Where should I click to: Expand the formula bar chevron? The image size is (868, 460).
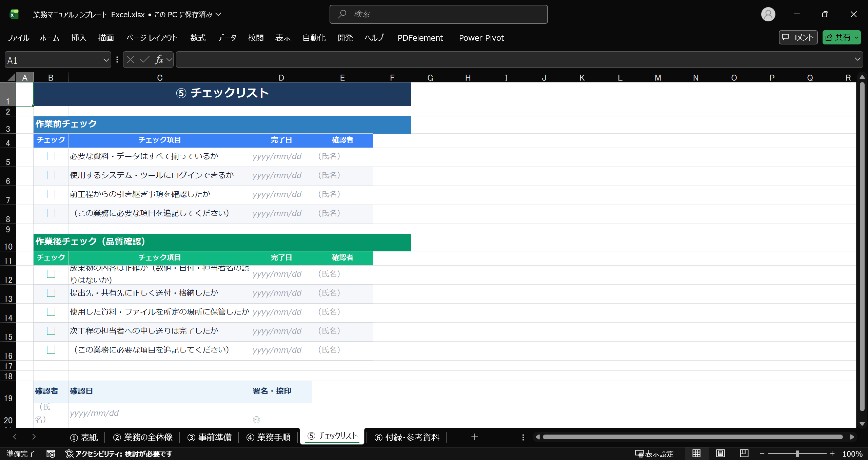coord(857,59)
